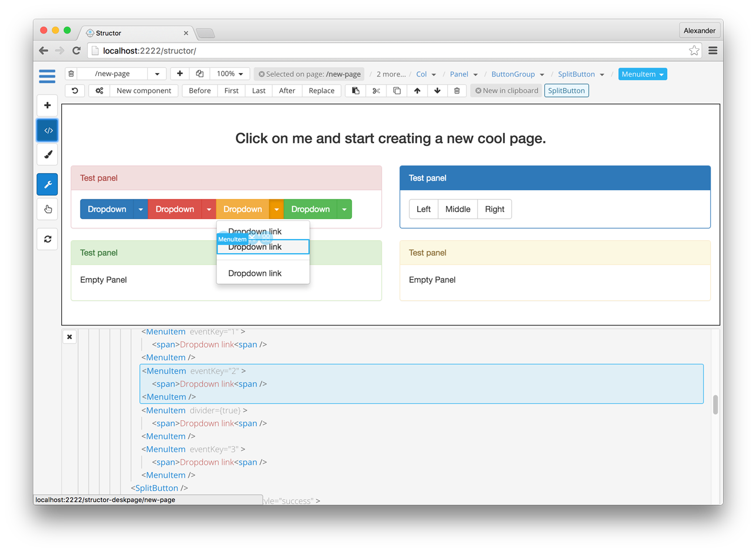
Task: Click the Col breadcrumb link
Action: 421,74
